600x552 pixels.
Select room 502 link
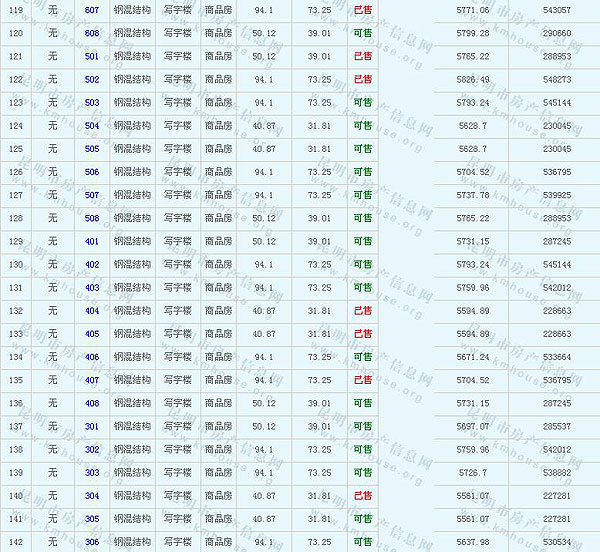pos(92,79)
